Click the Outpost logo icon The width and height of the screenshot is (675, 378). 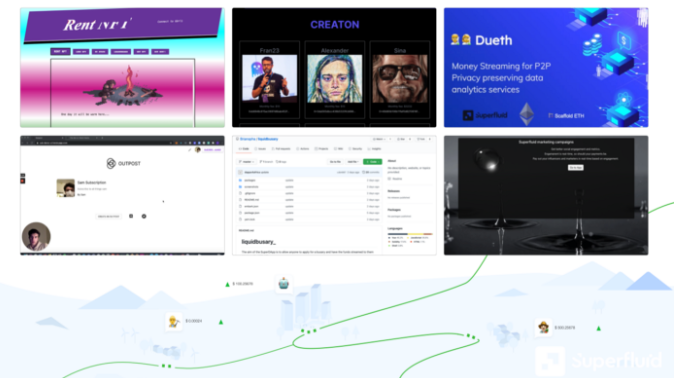click(111, 163)
